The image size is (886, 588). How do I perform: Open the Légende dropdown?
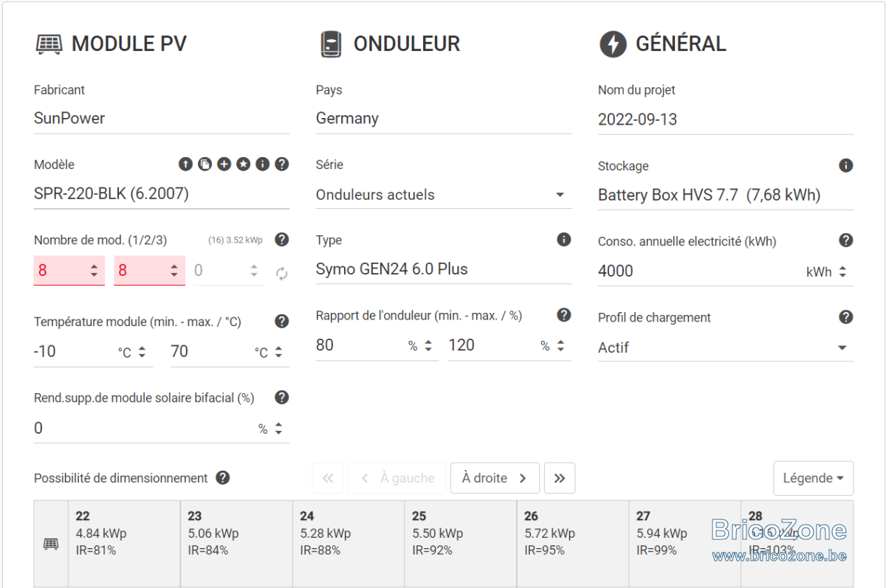pos(814,478)
